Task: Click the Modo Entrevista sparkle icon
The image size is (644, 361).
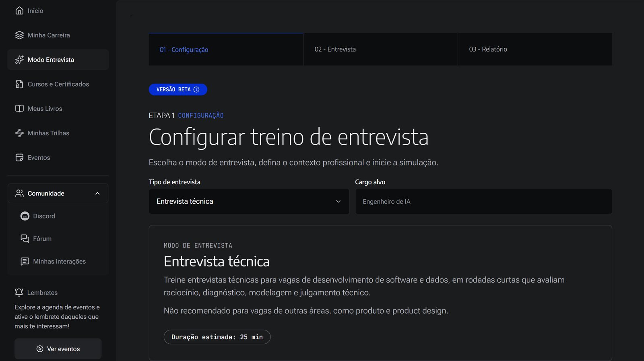Action: tap(19, 60)
